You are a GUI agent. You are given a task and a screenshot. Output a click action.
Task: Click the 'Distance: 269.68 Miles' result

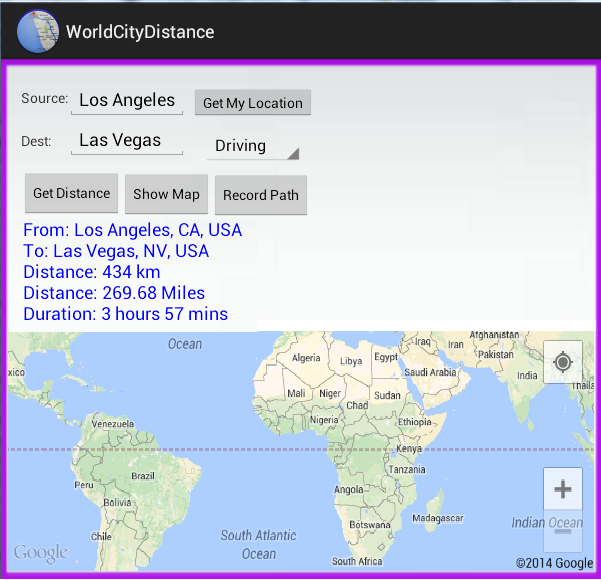(x=114, y=293)
